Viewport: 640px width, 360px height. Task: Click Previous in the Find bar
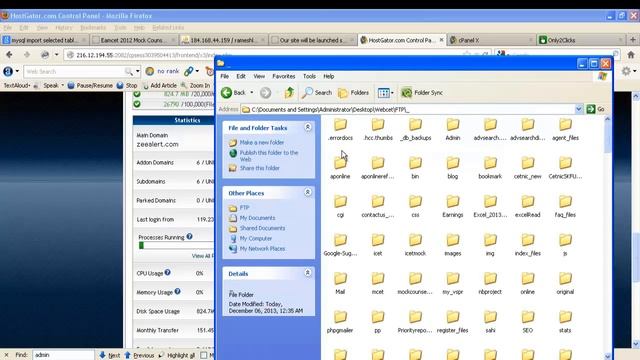(x=139, y=355)
